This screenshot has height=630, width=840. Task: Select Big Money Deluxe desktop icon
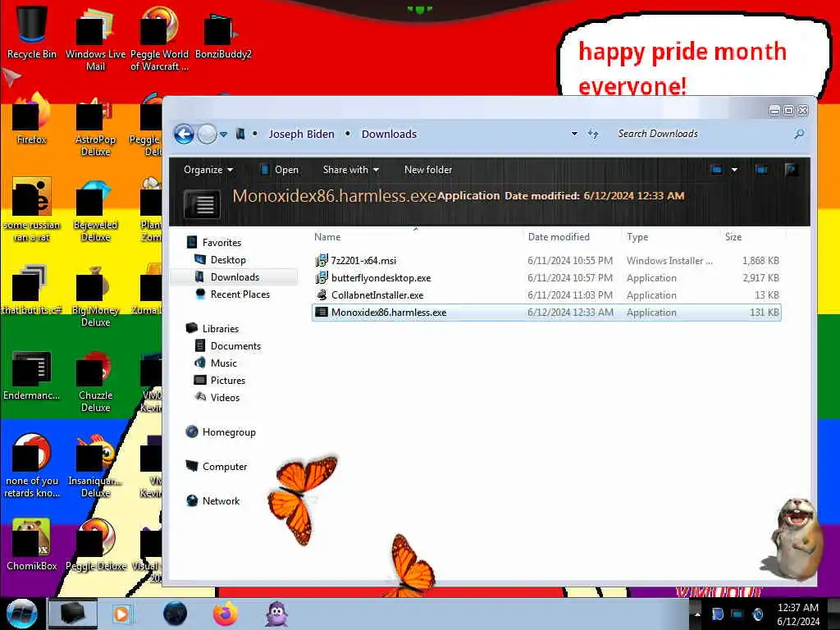click(x=95, y=296)
